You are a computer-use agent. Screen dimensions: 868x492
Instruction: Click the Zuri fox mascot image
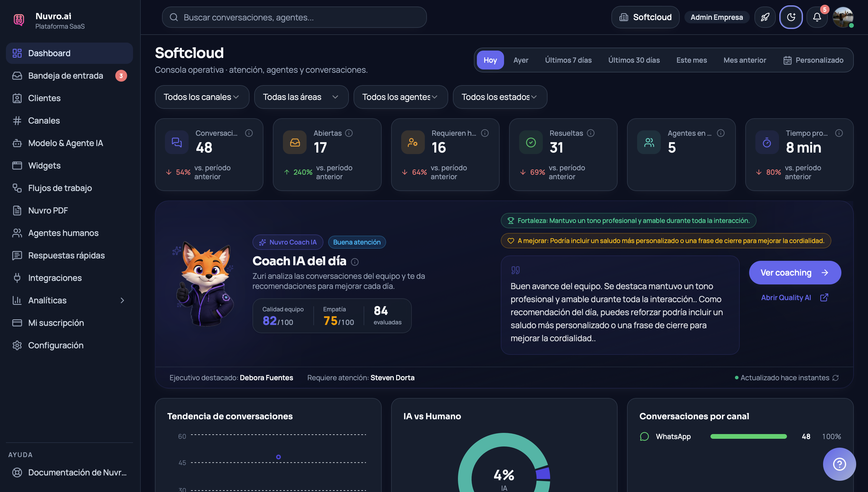(x=205, y=284)
